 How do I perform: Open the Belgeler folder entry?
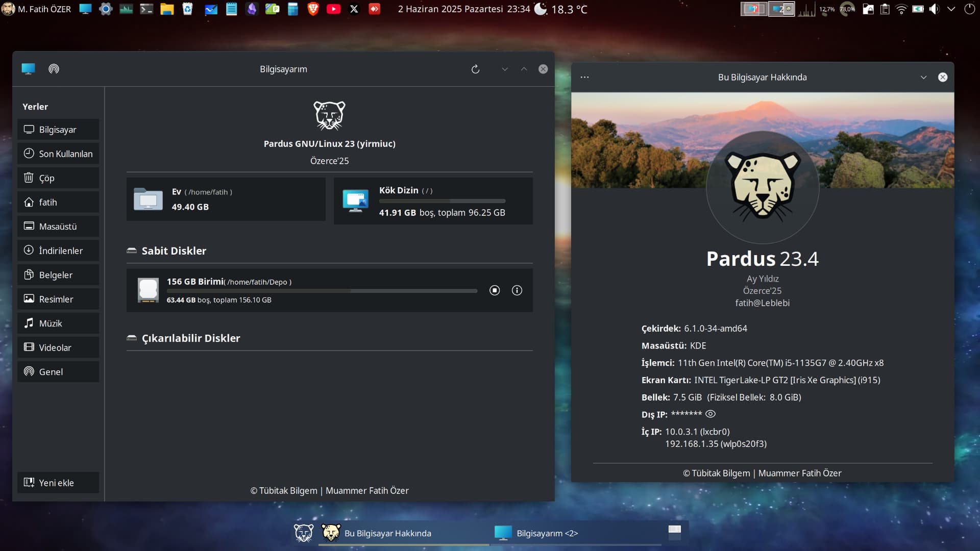click(58, 275)
